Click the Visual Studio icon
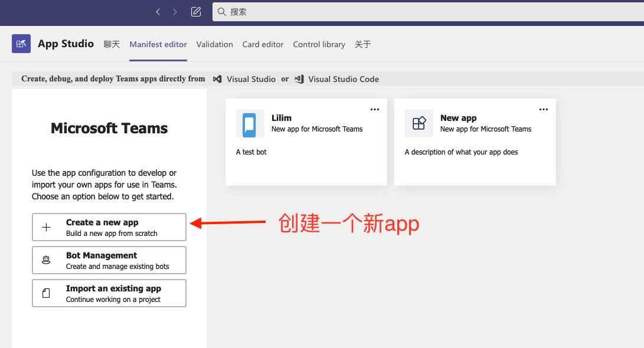 (x=217, y=79)
